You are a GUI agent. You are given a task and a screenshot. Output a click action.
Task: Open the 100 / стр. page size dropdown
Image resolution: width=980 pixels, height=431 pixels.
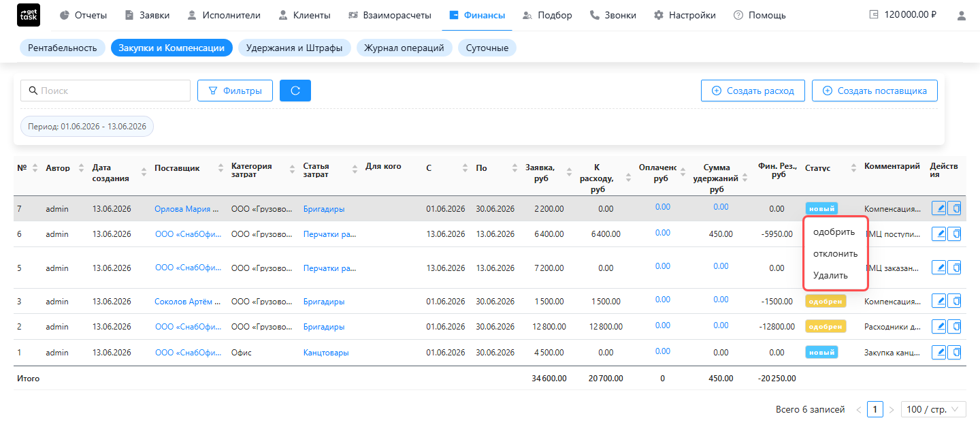[934, 409]
